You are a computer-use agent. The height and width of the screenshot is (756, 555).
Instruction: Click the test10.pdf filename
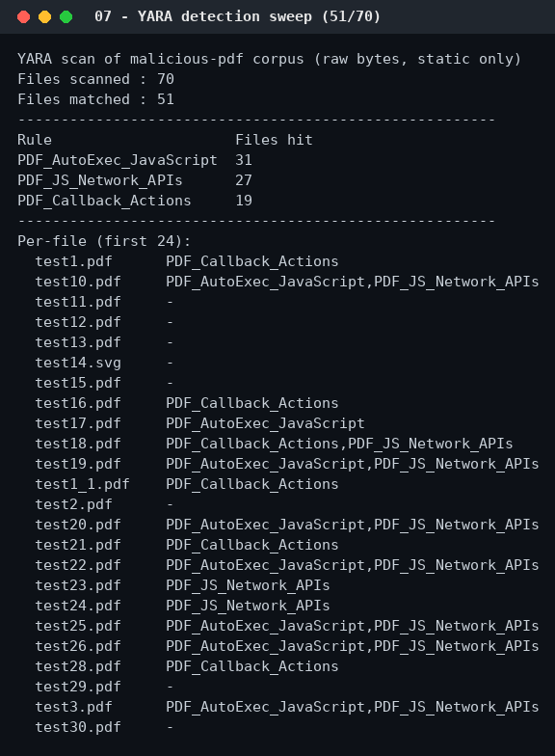pyautogui.click(x=78, y=282)
